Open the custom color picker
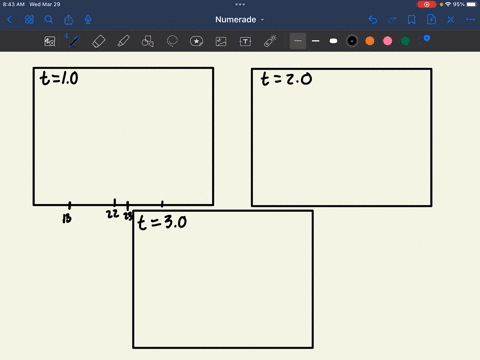 pyautogui.click(x=423, y=40)
